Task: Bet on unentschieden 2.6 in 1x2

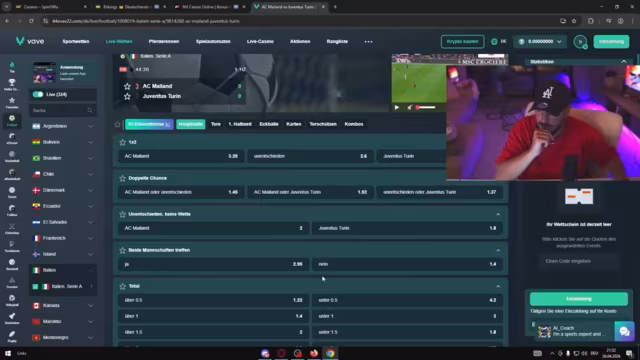Action: [x=310, y=156]
